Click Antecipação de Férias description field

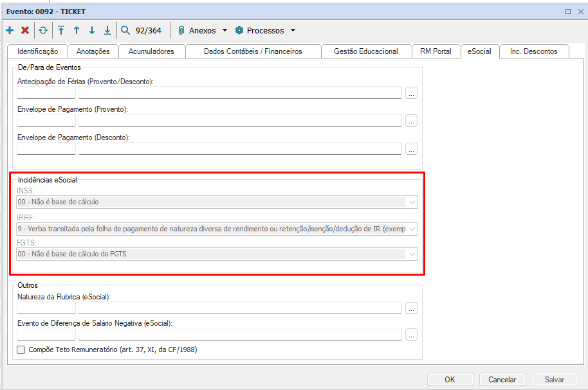coord(240,93)
